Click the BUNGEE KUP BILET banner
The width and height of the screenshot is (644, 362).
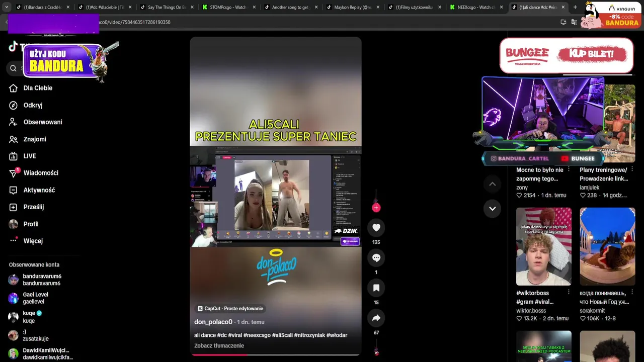tap(567, 55)
